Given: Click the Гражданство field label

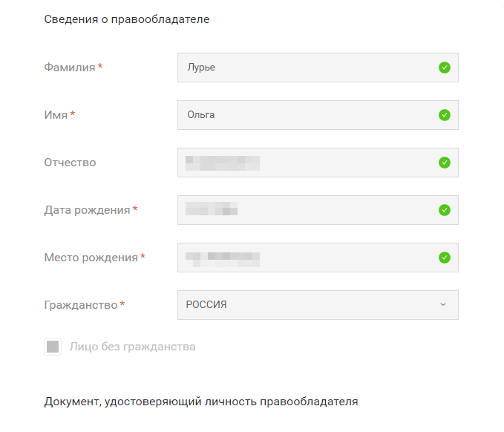Looking at the screenshot, I should pyautogui.click(x=81, y=305).
